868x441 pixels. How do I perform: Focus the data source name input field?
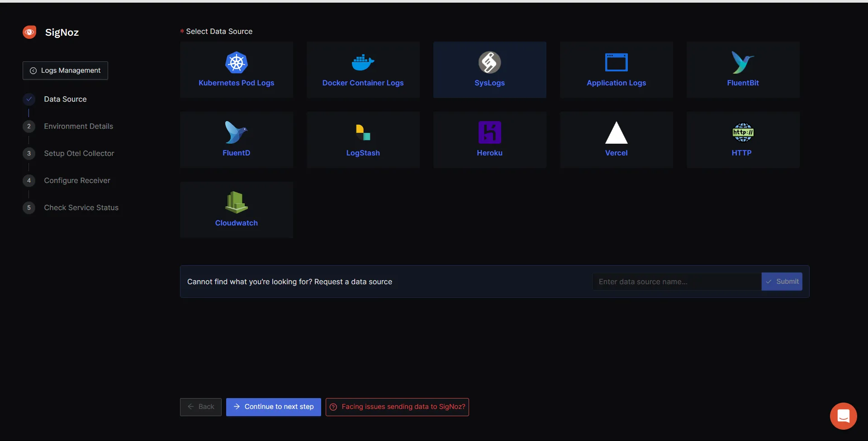tap(676, 281)
